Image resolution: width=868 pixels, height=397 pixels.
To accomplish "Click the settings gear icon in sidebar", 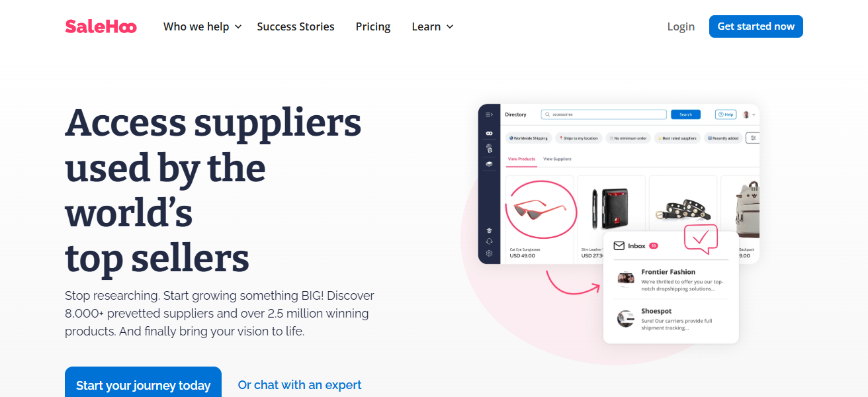I will 489,253.
